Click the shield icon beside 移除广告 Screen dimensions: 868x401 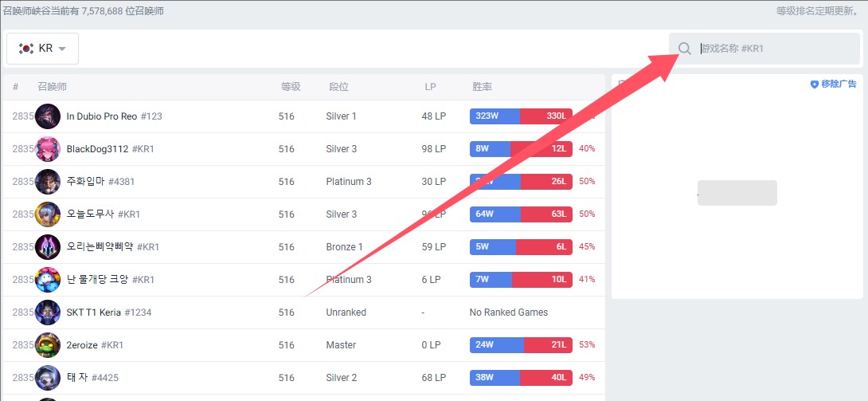tap(814, 84)
